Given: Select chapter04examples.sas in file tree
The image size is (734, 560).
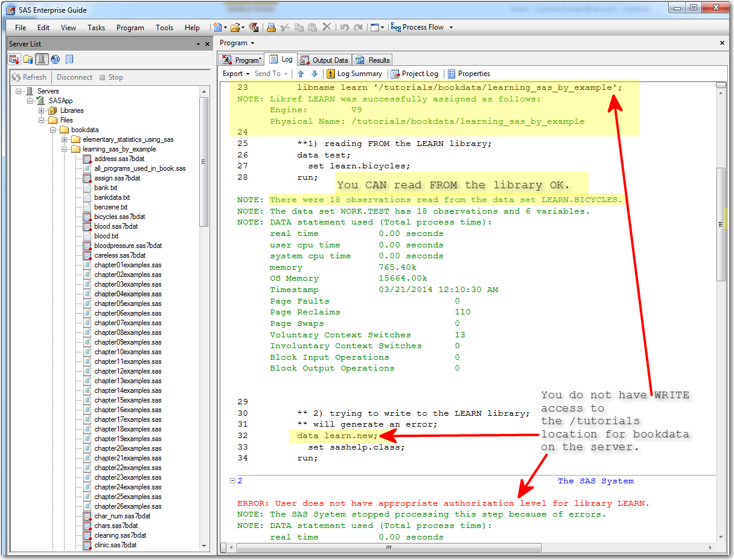Looking at the screenshot, I should pyautogui.click(x=127, y=294).
